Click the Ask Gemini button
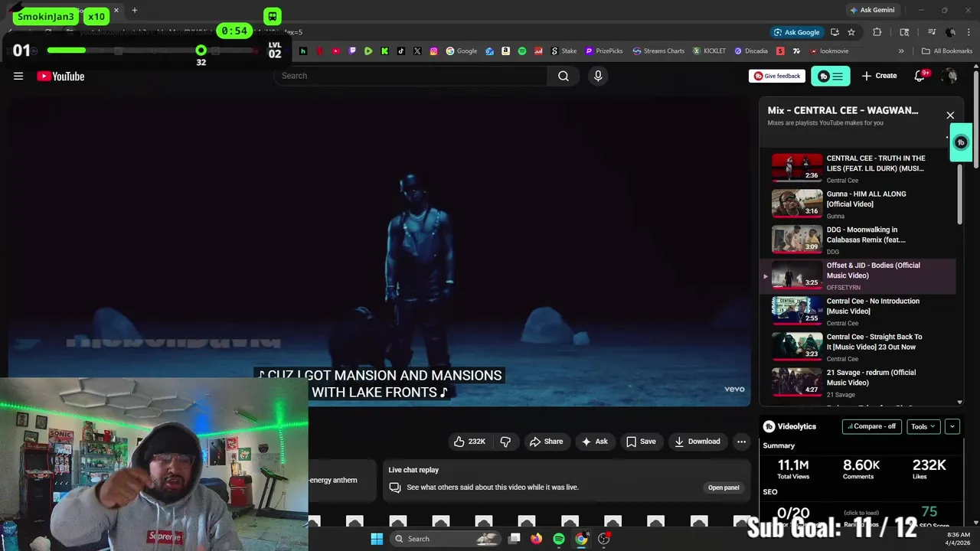 point(872,10)
